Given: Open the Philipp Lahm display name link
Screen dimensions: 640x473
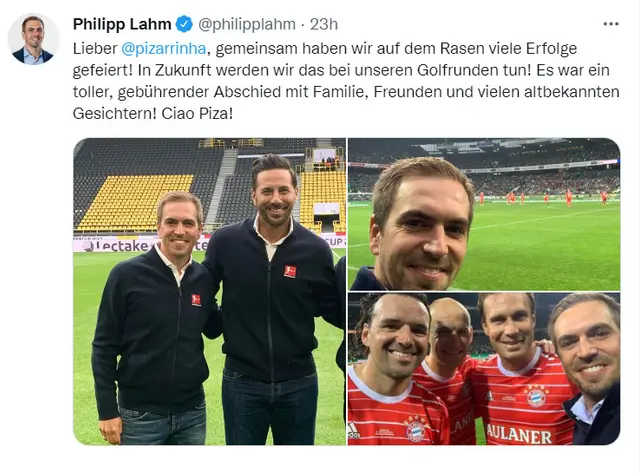Looking at the screenshot, I should 122,24.
